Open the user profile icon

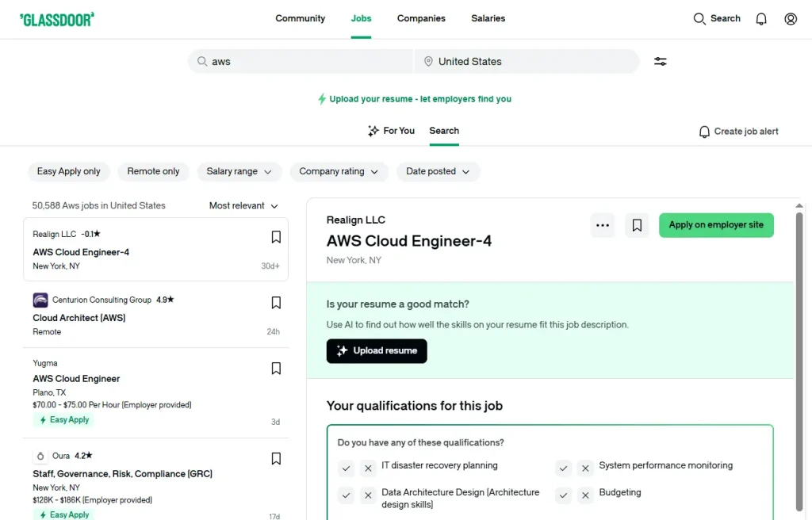[x=791, y=19]
